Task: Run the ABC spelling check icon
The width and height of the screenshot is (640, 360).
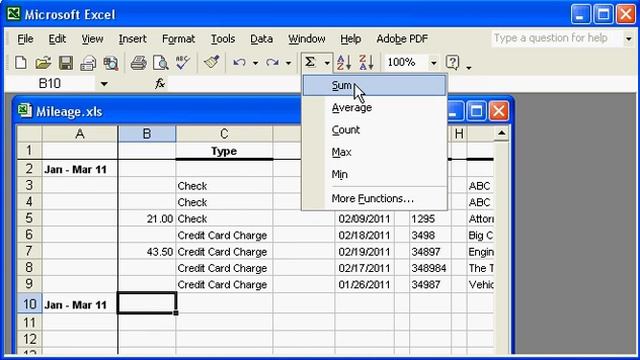Action: click(x=182, y=63)
